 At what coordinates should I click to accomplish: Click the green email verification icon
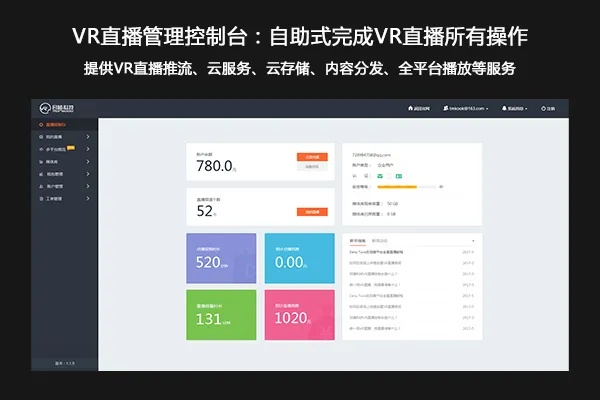click(x=380, y=176)
